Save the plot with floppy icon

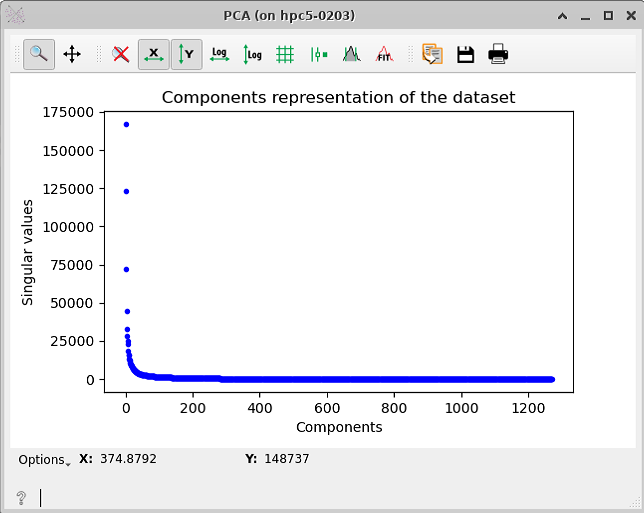tap(465, 54)
